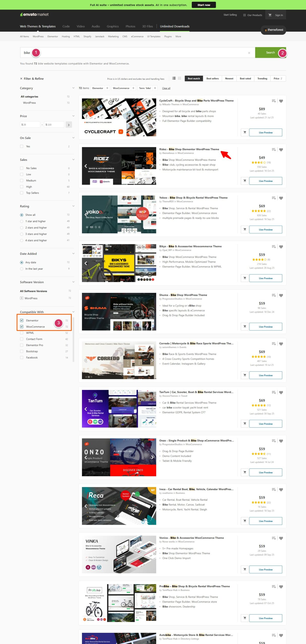Click Clear all filters link
This screenshot has width=306, height=644.
(x=166, y=88)
